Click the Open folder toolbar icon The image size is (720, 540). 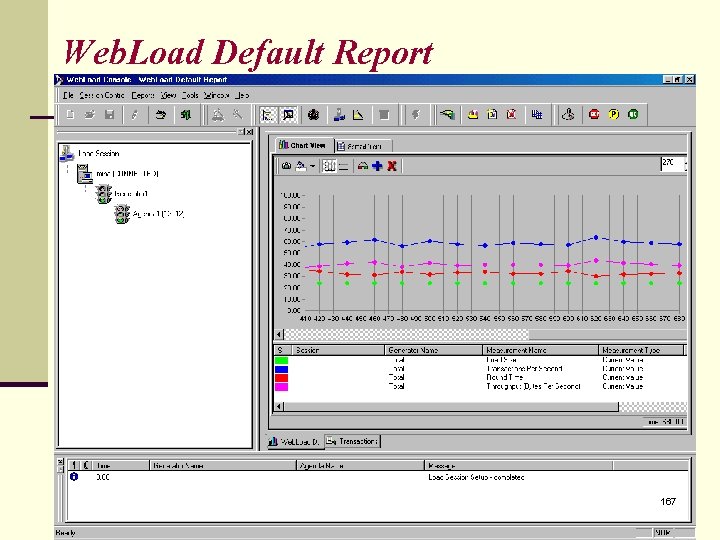(90, 114)
